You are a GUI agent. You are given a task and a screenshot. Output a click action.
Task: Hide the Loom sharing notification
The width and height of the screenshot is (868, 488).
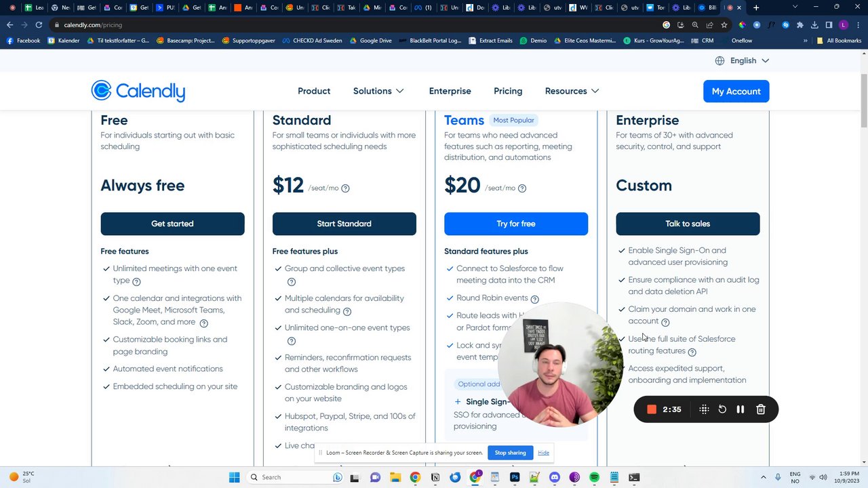543,453
